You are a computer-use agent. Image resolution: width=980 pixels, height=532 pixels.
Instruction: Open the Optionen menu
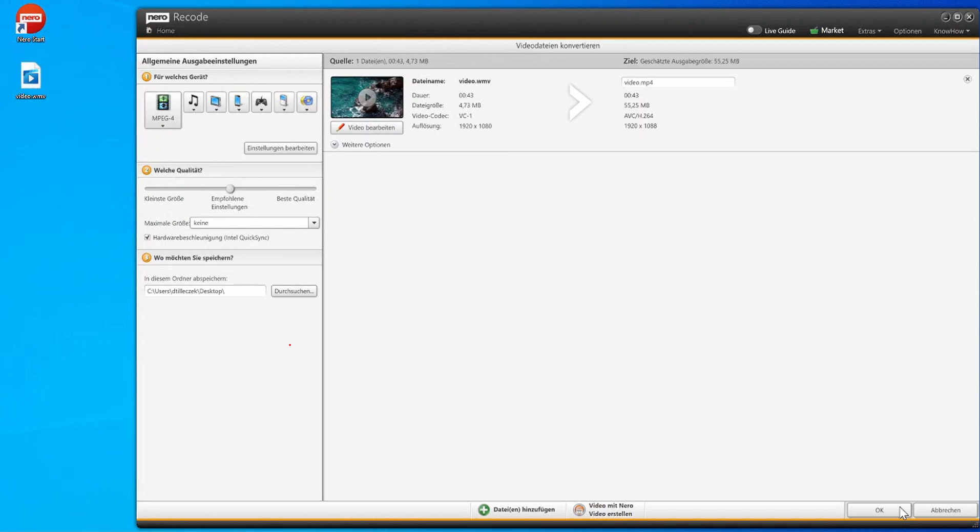point(907,31)
